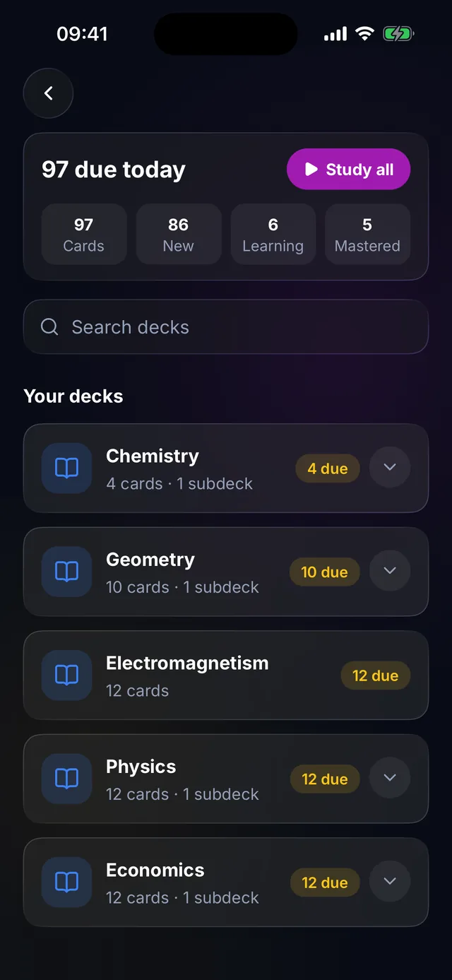Viewport: 452px width, 980px height.
Task: Tap the back arrow button
Action: [x=48, y=93]
